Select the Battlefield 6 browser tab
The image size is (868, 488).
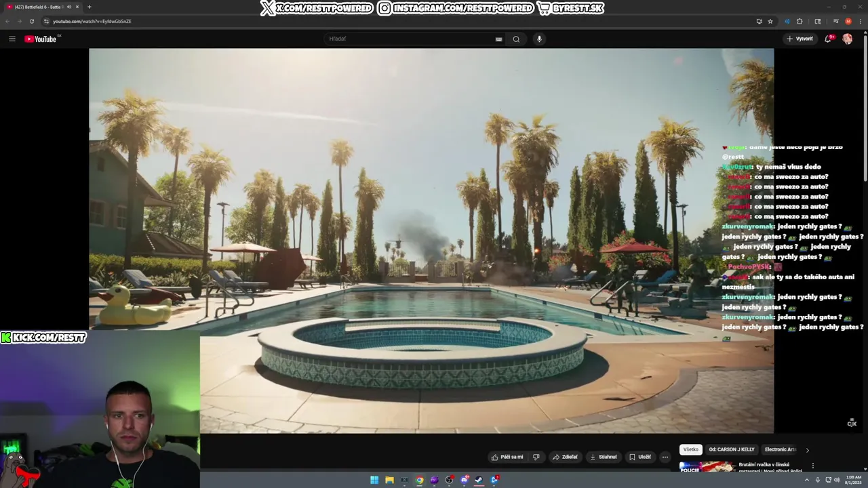point(42,7)
